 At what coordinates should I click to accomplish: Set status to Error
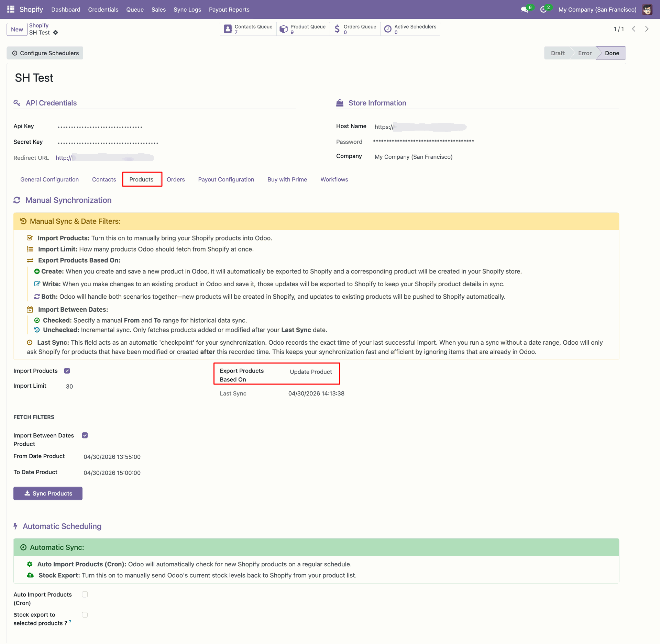pos(585,53)
